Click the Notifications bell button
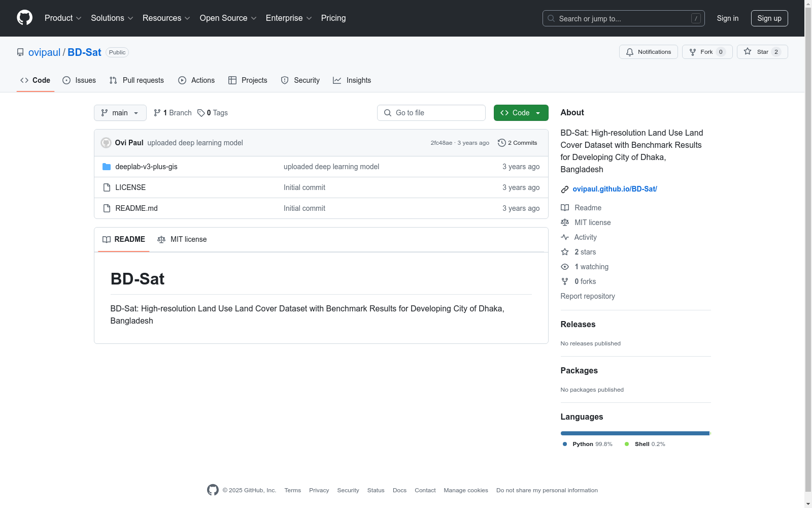This screenshot has width=812, height=508. click(648, 52)
